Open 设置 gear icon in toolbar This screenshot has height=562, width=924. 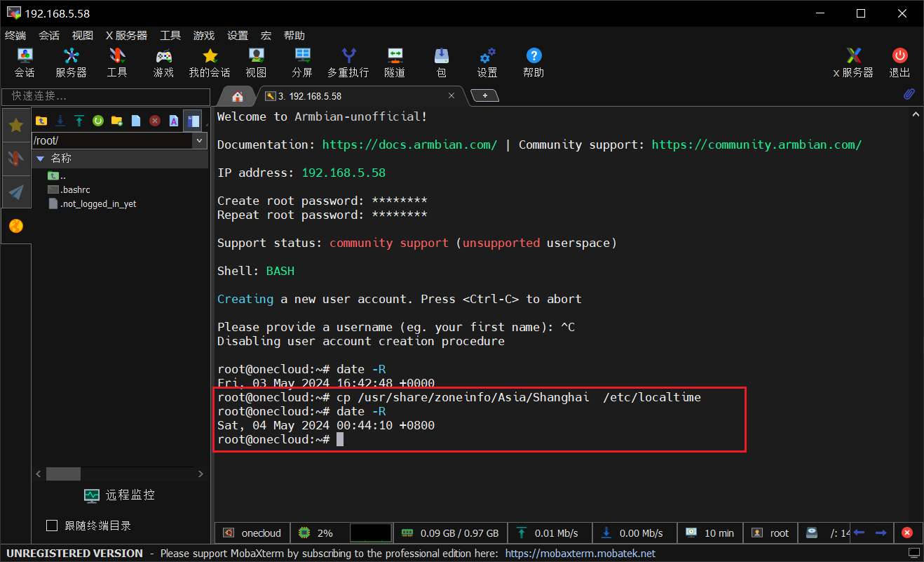[x=487, y=62]
